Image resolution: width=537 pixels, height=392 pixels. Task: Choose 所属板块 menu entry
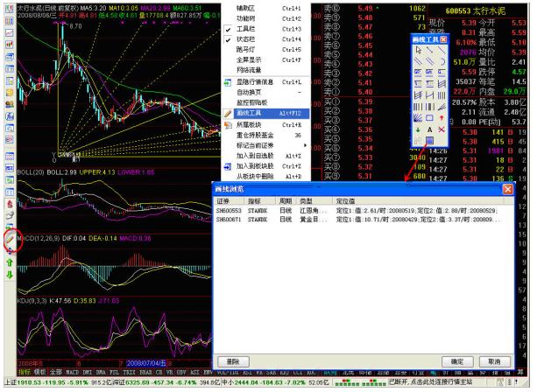click(265, 125)
